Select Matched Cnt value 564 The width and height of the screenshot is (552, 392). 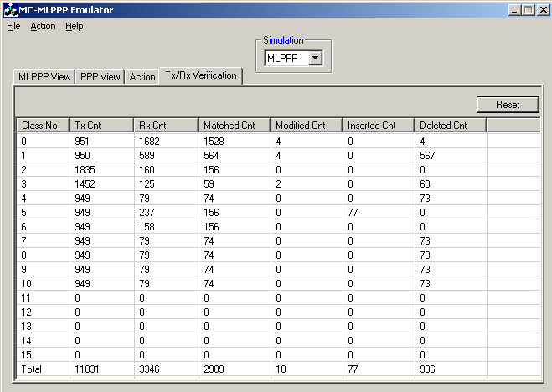point(211,156)
